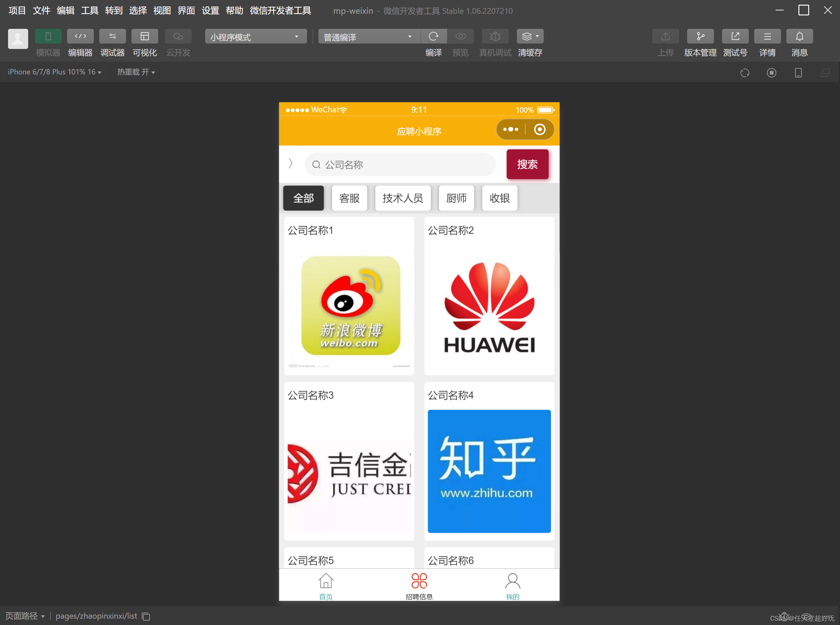Image resolution: width=840 pixels, height=625 pixels.
Task: Open the 文件 menu
Action: 41,11
